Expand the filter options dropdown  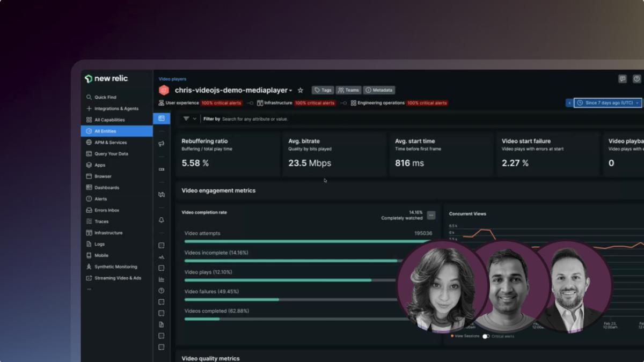tap(190, 119)
